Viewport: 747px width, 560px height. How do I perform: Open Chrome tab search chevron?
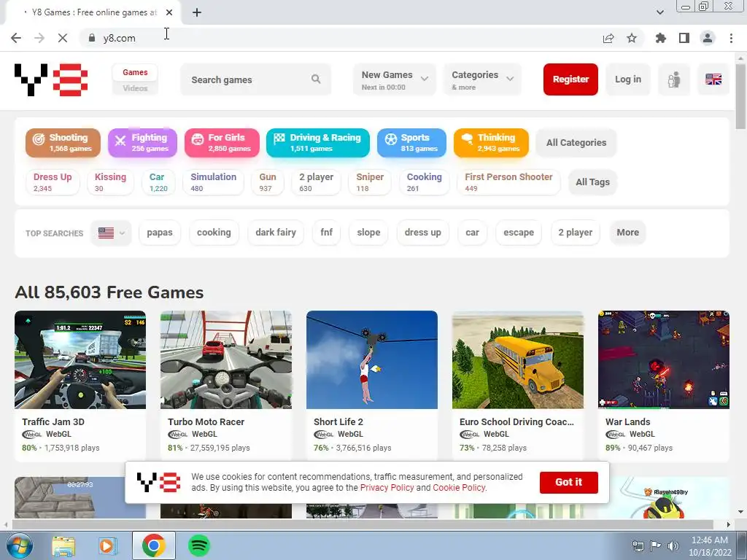(659, 12)
